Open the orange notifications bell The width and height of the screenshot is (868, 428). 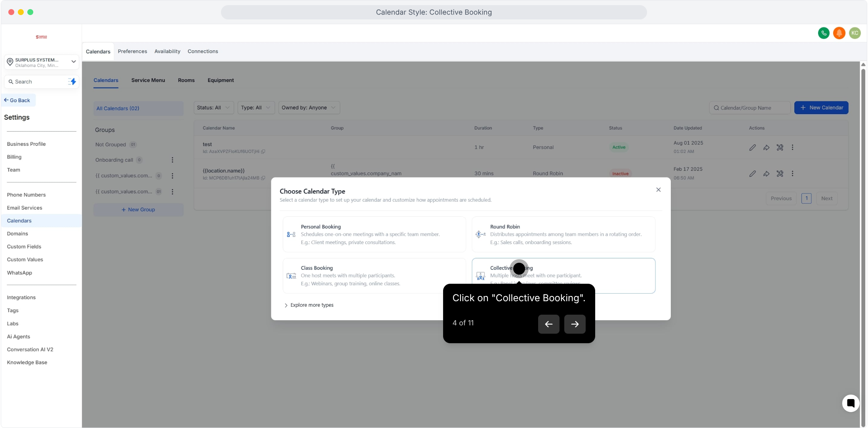tap(839, 33)
